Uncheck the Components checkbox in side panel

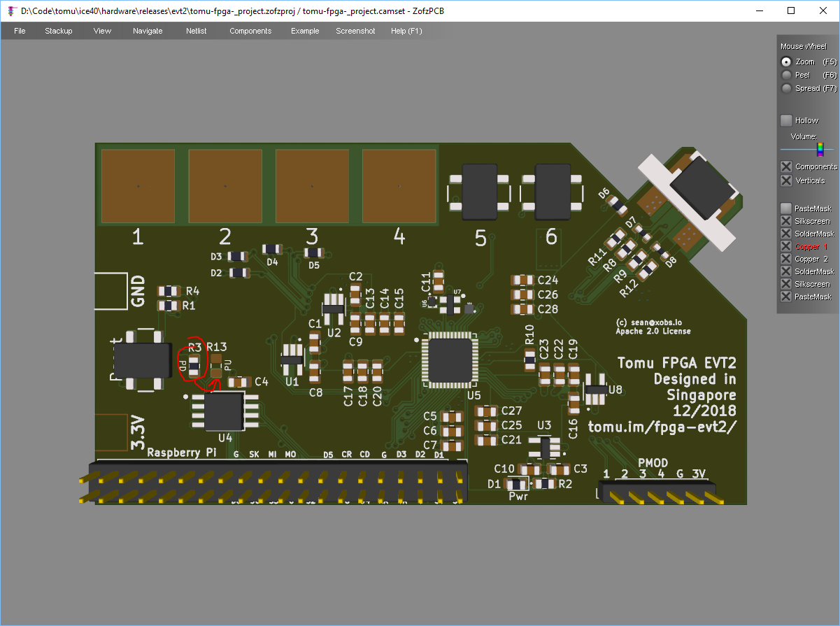pyautogui.click(x=787, y=166)
